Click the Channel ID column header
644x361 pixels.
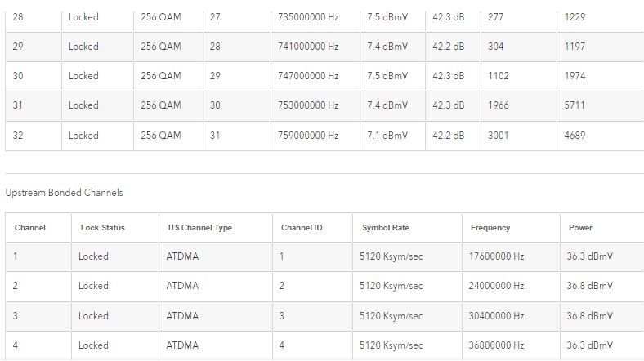(302, 228)
